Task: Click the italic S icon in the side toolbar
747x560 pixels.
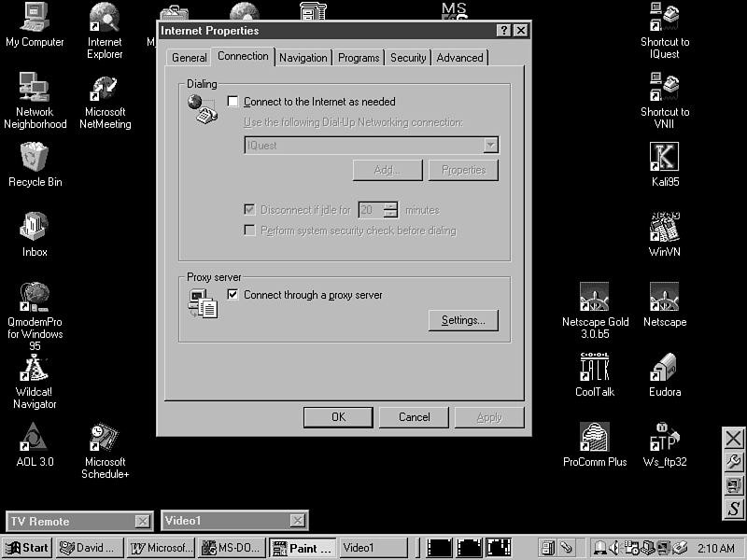Action: pos(734,509)
